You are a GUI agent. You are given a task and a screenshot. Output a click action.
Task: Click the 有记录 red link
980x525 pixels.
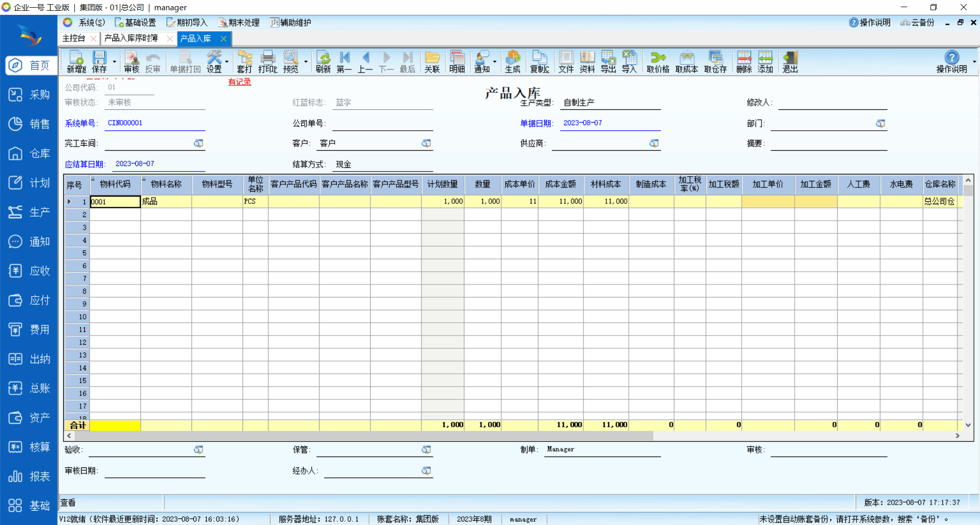pyautogui.click(x=239, y=82)
